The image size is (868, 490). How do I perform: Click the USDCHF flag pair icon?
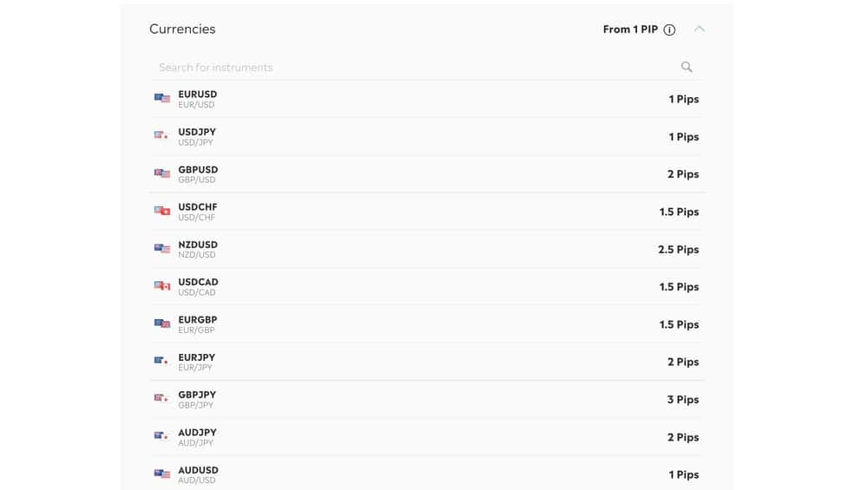tap(162, 211)
